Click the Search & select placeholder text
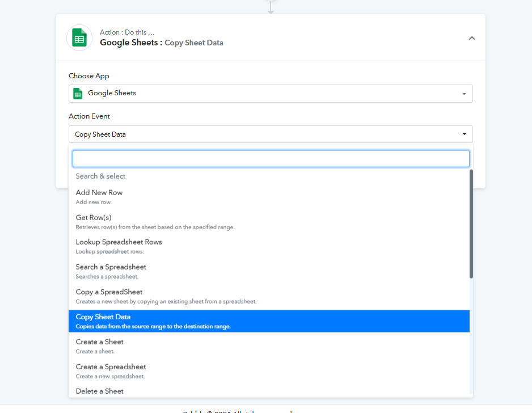Image resolution: width=532 pixels, height=413 pixels. pos(100,176)
